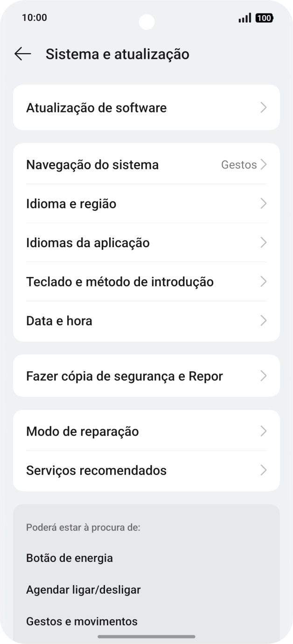Image resolution: width=293 pixels, height=644 pixels.
Task: Expand the Atualização de software chevron
Action: 264,108
